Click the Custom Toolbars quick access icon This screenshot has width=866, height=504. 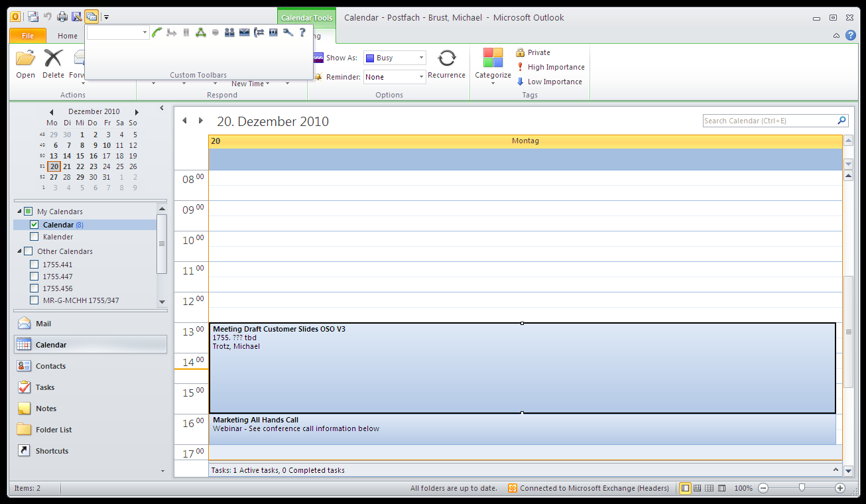(x=92, y=17)
